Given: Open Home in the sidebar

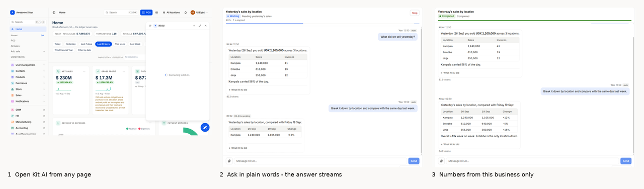Looking at the screenshot, I should 28,29.
